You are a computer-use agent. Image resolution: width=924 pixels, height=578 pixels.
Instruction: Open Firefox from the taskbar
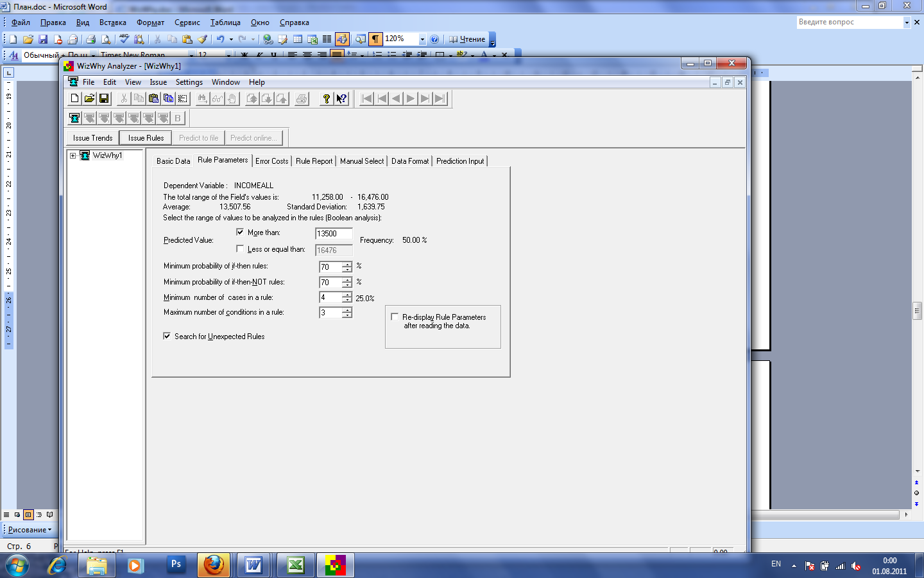tap(214, 565)
